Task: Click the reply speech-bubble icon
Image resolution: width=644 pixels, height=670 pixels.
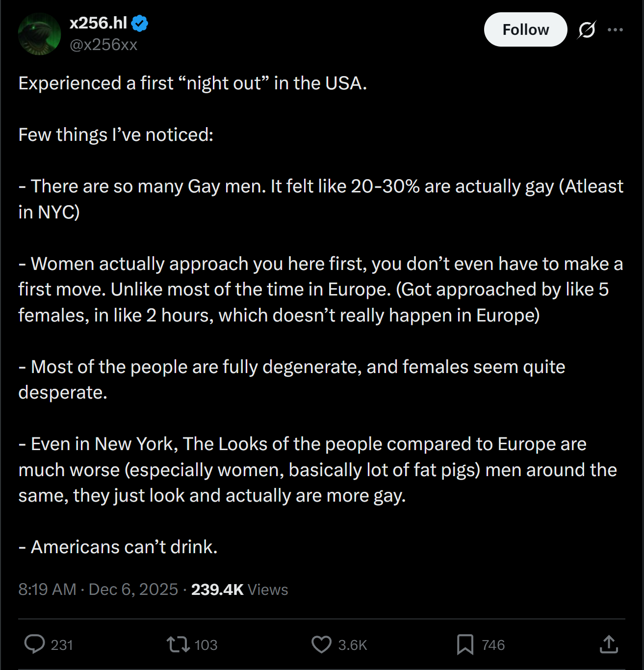Action: pos(34,644)
